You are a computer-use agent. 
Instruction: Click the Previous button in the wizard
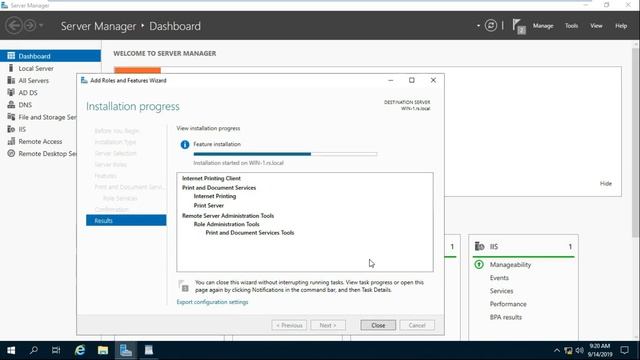289,325
